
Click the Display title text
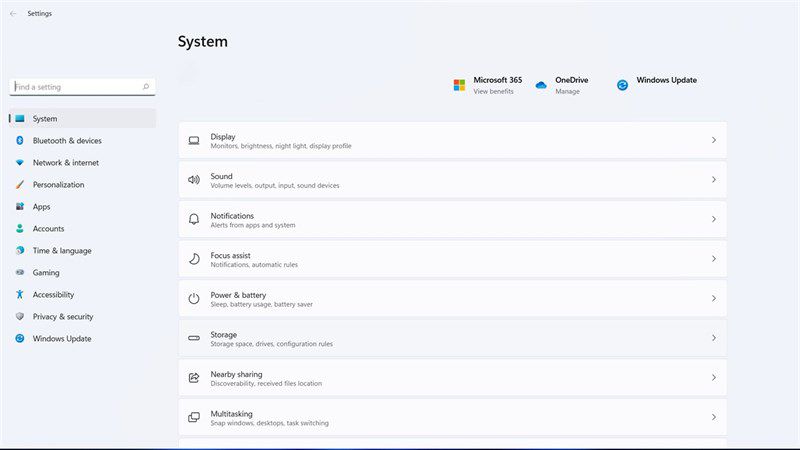point(223,137)
